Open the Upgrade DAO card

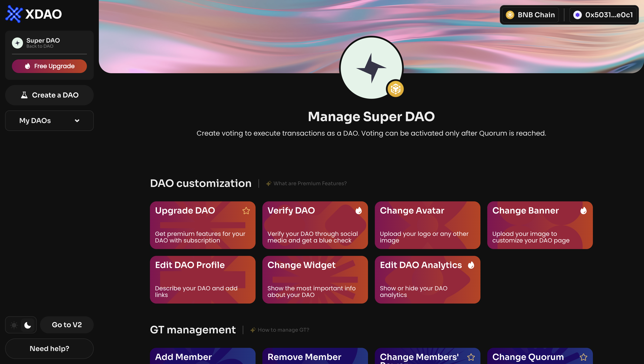(203, 225)
